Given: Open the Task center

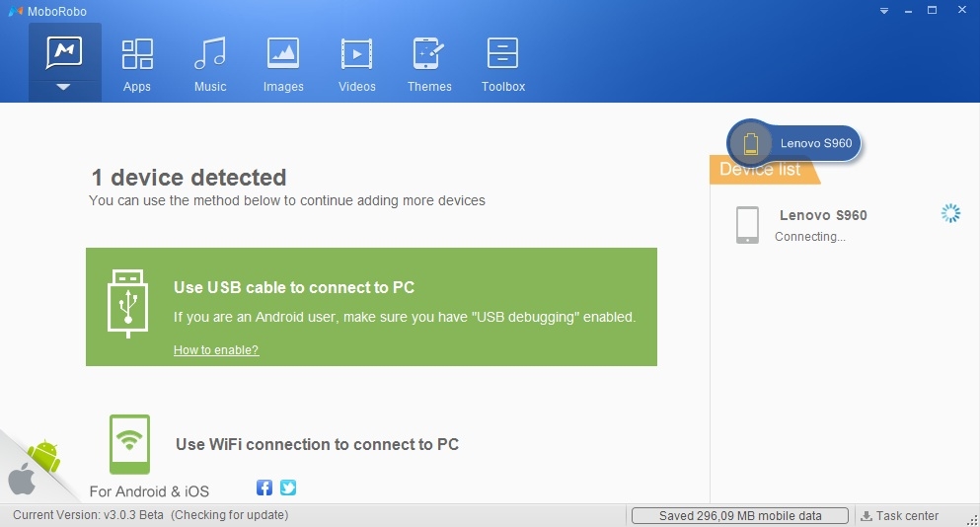Looking at the screenshot, I should (x=900, y=516).
